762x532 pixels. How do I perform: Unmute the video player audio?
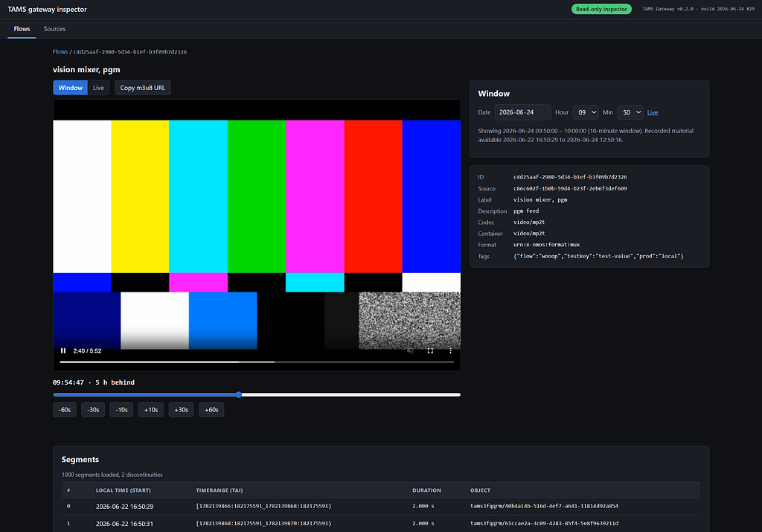tap(410, 350)
